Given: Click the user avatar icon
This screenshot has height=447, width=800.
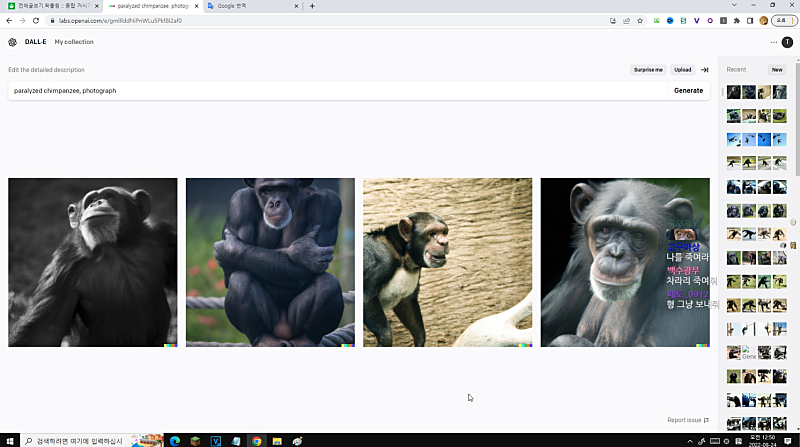Looking at the screenshot, I should click(787, 42).
